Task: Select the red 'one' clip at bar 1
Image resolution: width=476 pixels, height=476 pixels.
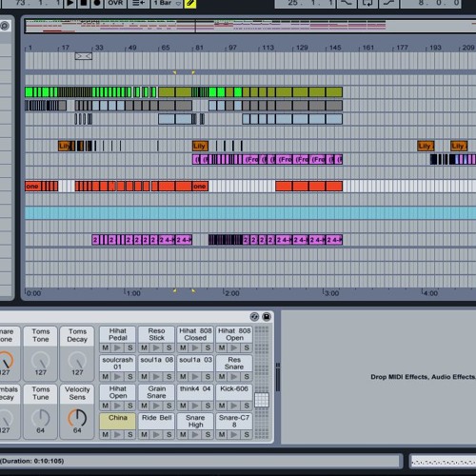Action: pos(33,187)
